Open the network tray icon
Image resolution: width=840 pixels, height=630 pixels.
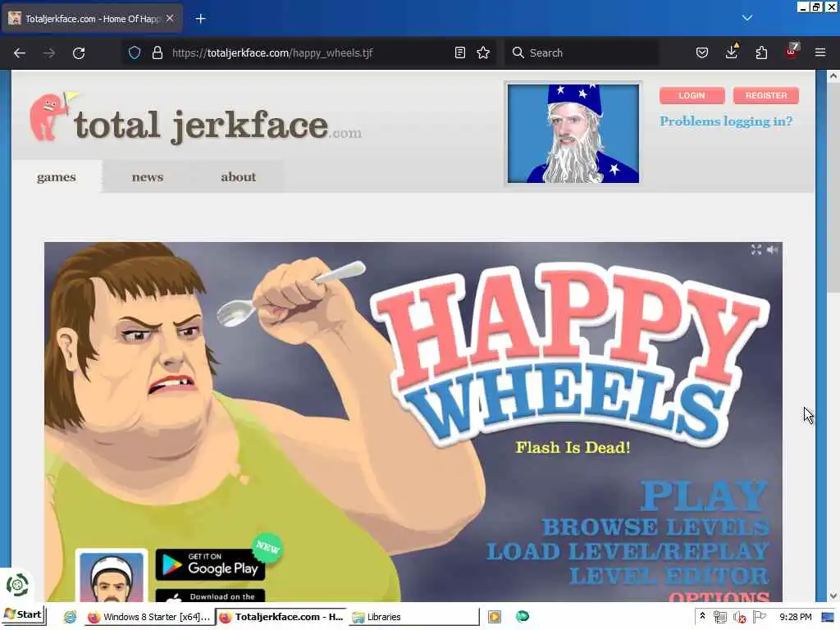720,617
